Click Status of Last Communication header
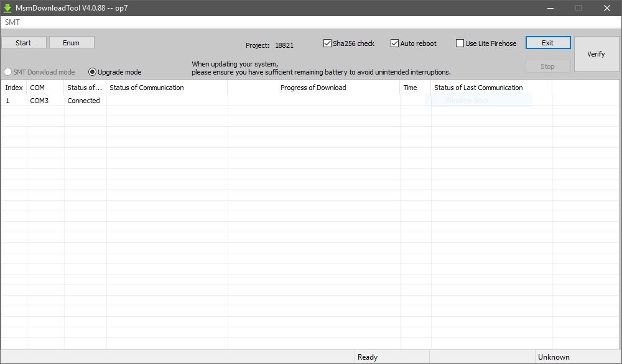The width and height of the screenshot is (622, 364). 478,88
